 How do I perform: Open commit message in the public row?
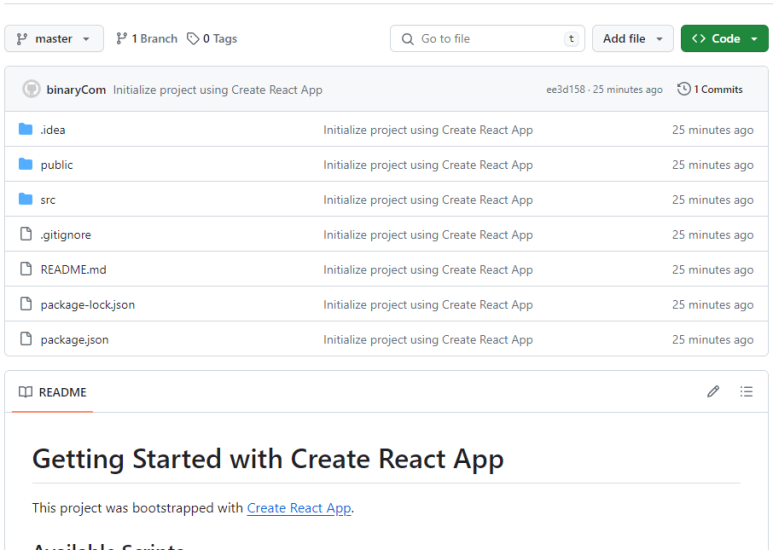click(428, 165)
